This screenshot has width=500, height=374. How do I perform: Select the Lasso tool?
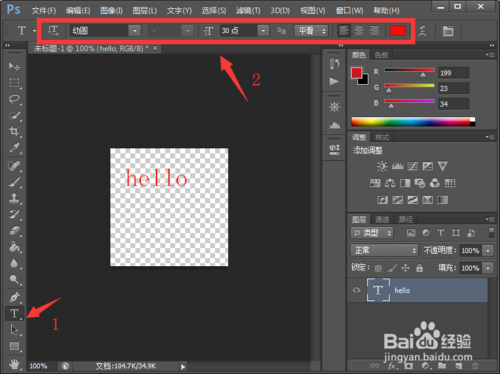14,99
